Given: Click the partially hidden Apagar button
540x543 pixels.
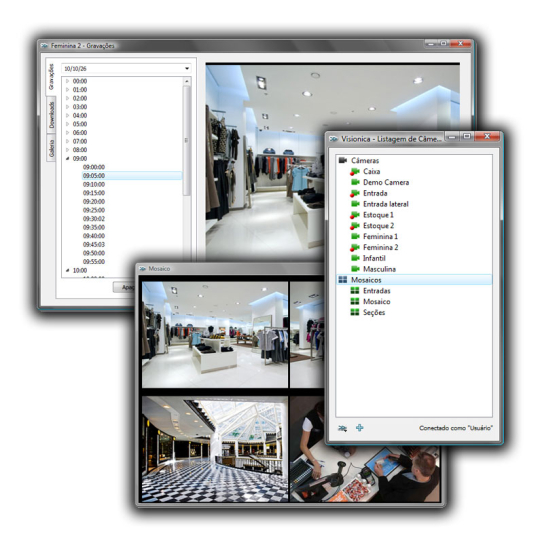Looking at the screenshot, I should tap(124, 287).
